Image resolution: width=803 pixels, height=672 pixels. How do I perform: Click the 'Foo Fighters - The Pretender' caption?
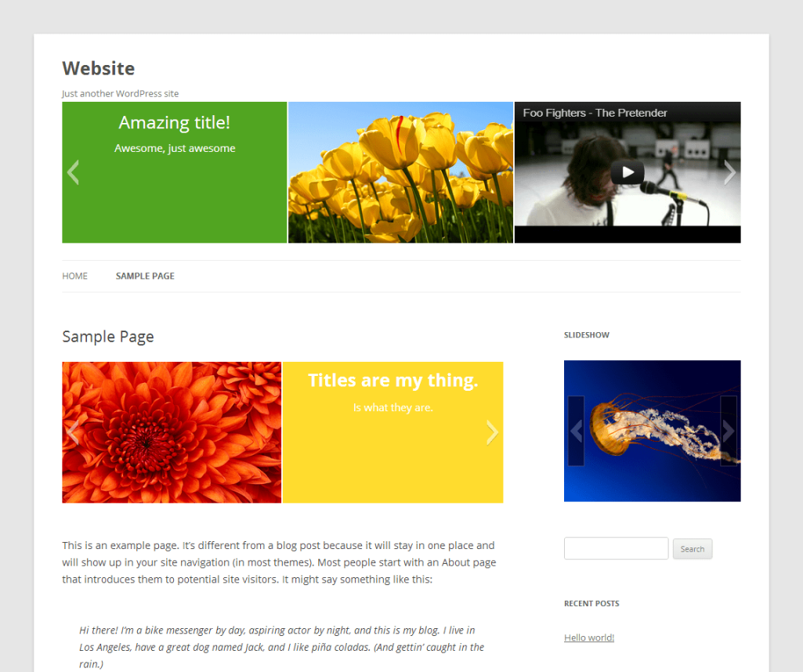coord(594,112)
